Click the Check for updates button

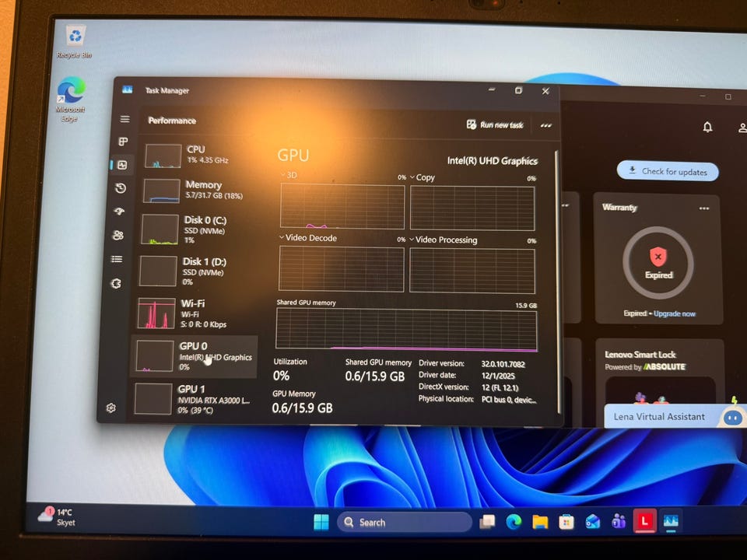tap(668, 171)
